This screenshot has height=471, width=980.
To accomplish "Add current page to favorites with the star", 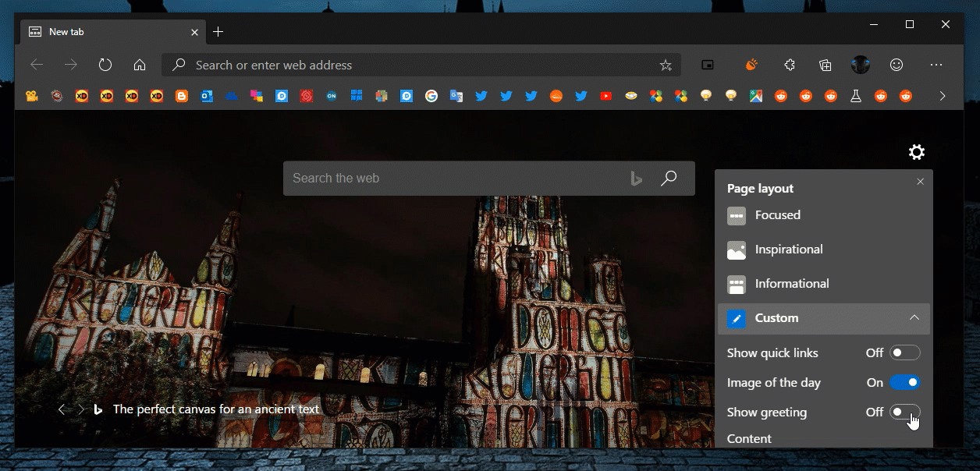I will click(666, 65).
